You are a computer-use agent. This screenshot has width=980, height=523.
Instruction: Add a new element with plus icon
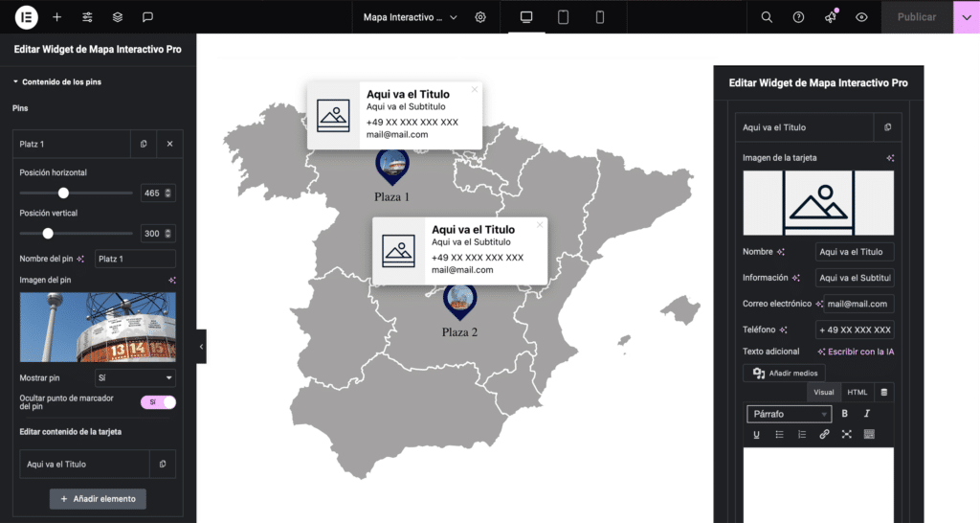tap(56, 17)
